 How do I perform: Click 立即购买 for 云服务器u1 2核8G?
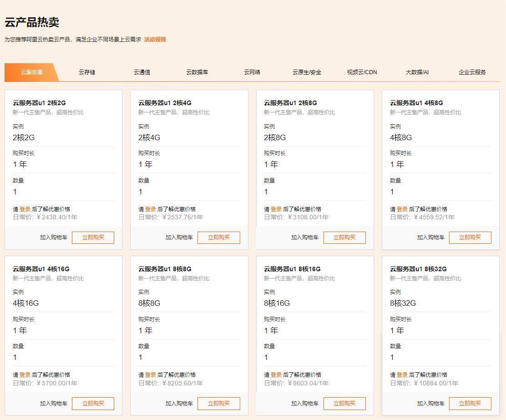click(x=344, y=238)
